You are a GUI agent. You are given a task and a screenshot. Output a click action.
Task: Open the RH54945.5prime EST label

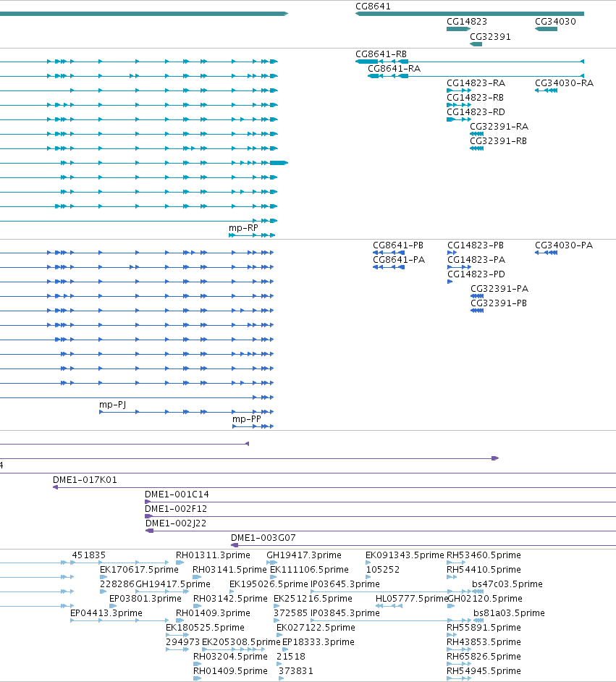coord(484,671)
